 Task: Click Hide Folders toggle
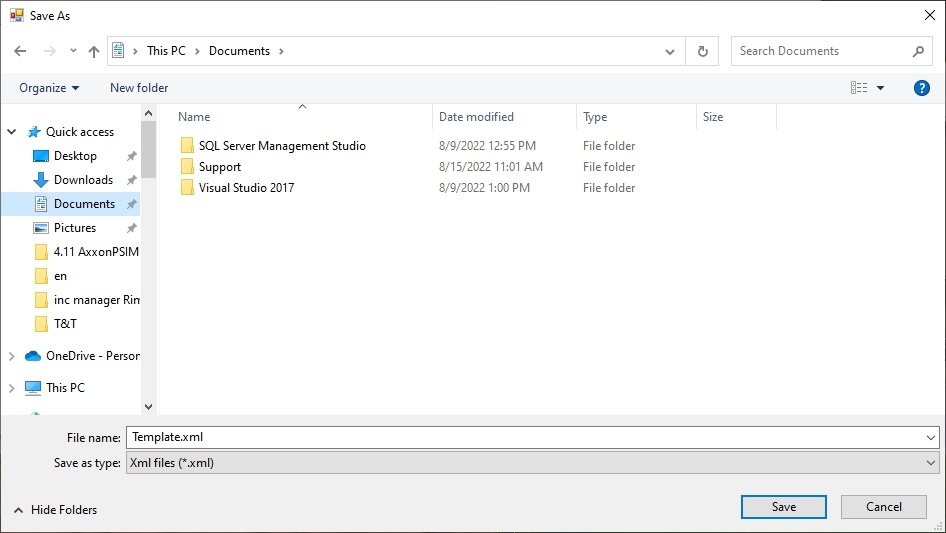55,510
